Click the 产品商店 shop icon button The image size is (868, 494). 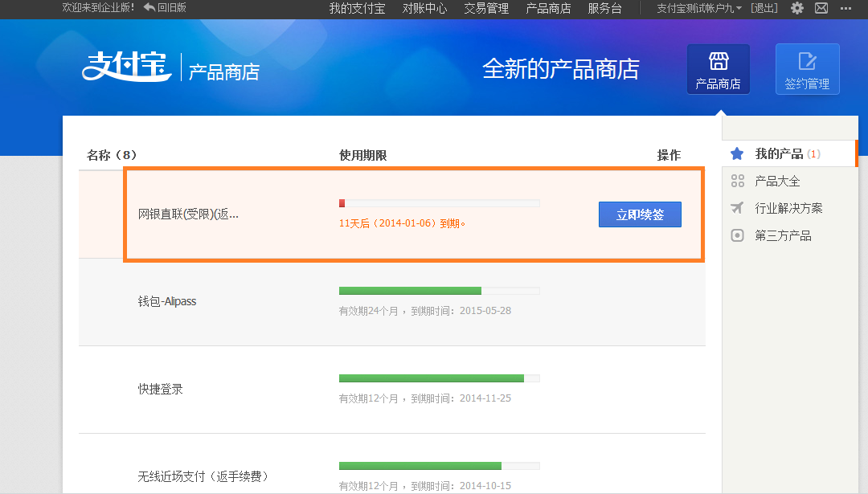[x=719, y=69]
